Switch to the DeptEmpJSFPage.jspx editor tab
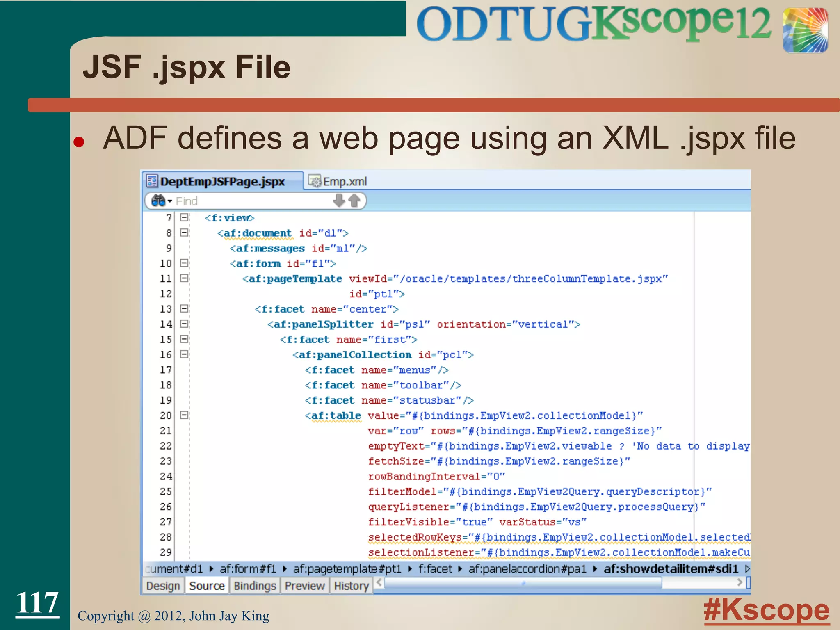This screenshot has height=630, width=840. 222,181
